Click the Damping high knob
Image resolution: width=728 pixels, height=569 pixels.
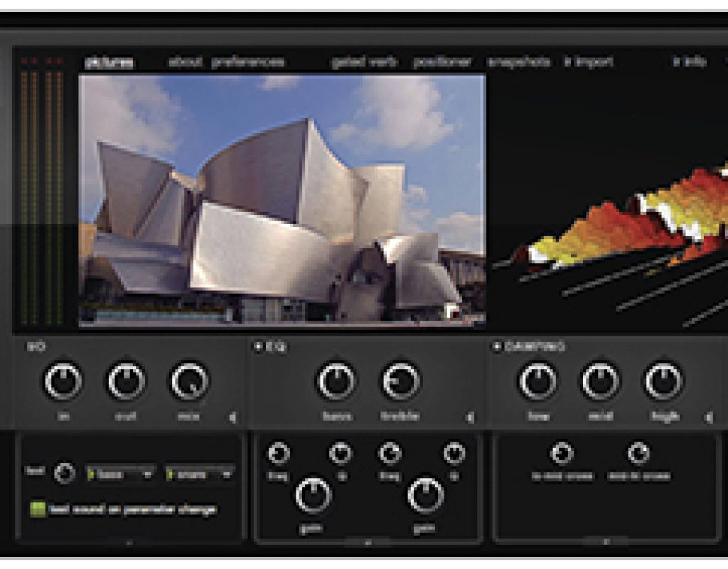(x=663, y=381)
